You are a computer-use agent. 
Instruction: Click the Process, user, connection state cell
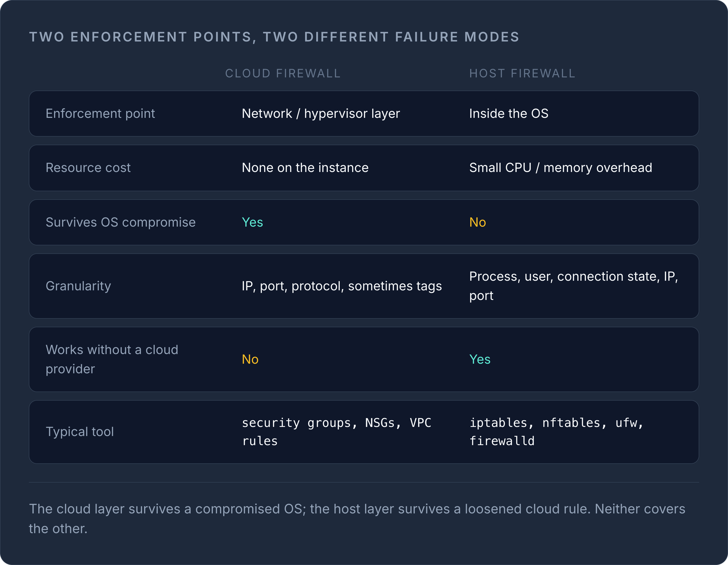pyautogui.click(x=574, y=286)
